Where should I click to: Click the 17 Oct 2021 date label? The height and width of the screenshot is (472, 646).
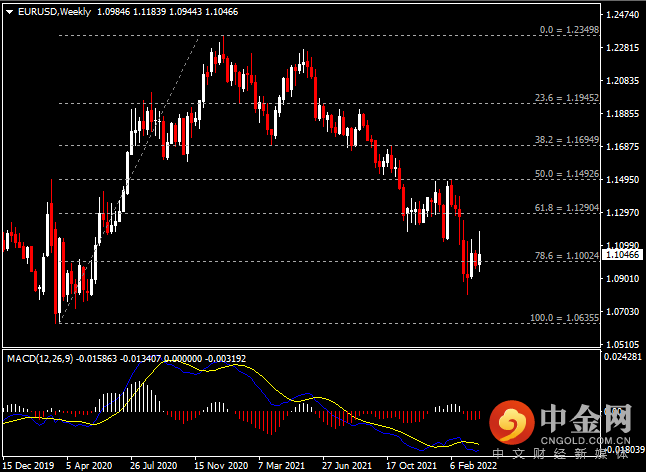[x=411, y=465]
